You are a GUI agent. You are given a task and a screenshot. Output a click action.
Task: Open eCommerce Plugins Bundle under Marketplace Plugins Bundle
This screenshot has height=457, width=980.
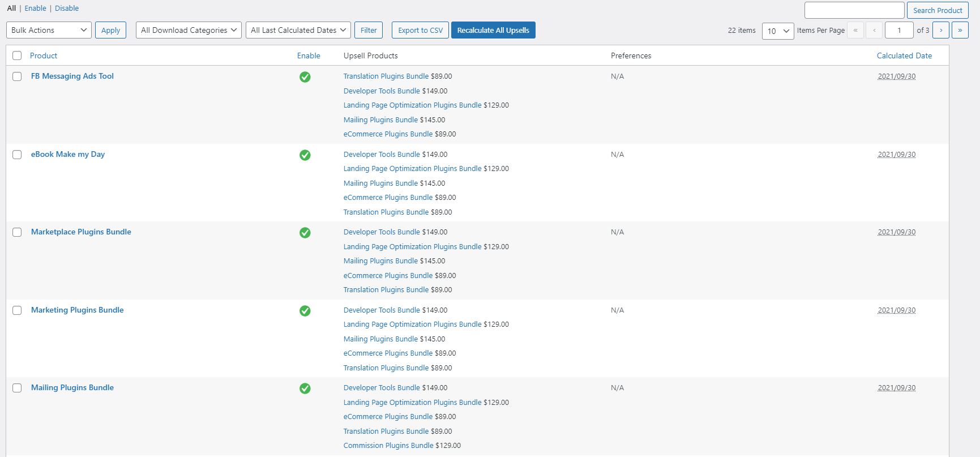(388, 275)
